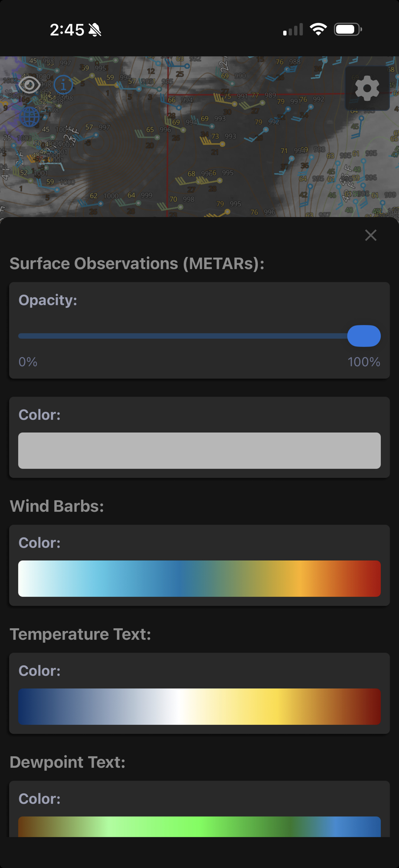Tap the Surface Observations (METARs) heading

pyautogui.click(x=137, y=263)
